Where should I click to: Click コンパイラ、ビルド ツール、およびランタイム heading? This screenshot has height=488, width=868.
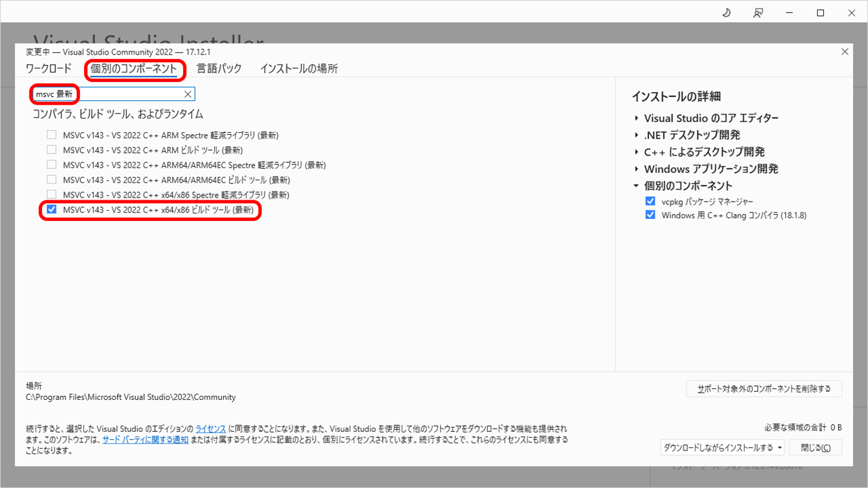[x=118, y=114]
